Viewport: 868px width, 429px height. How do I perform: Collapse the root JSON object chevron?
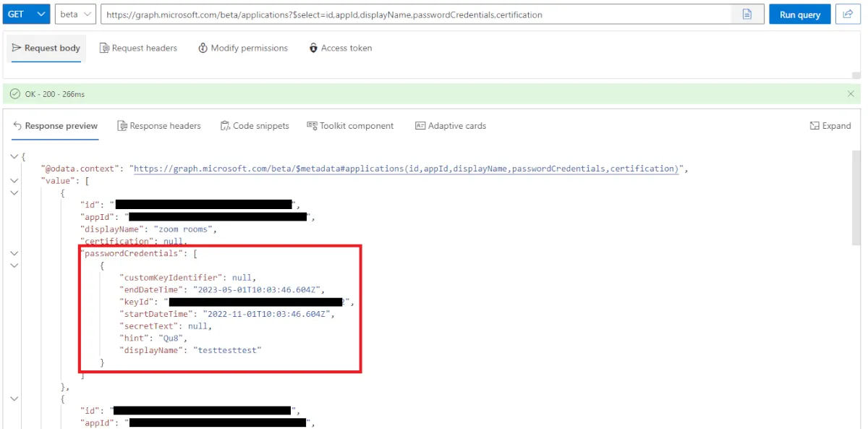[14, 156]
